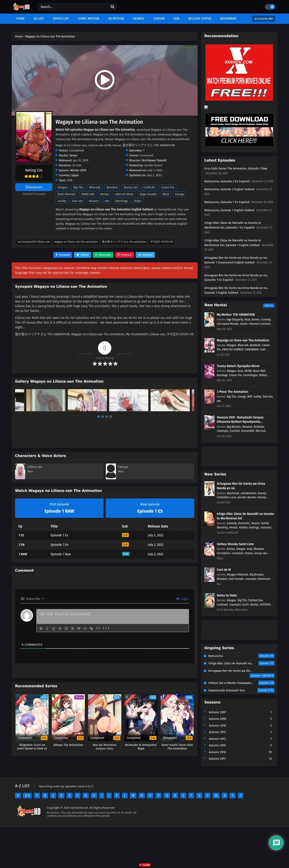Open the SERIES LIST menu item
This screenshot has height=868, width=289.
click(x=61, y=18)
